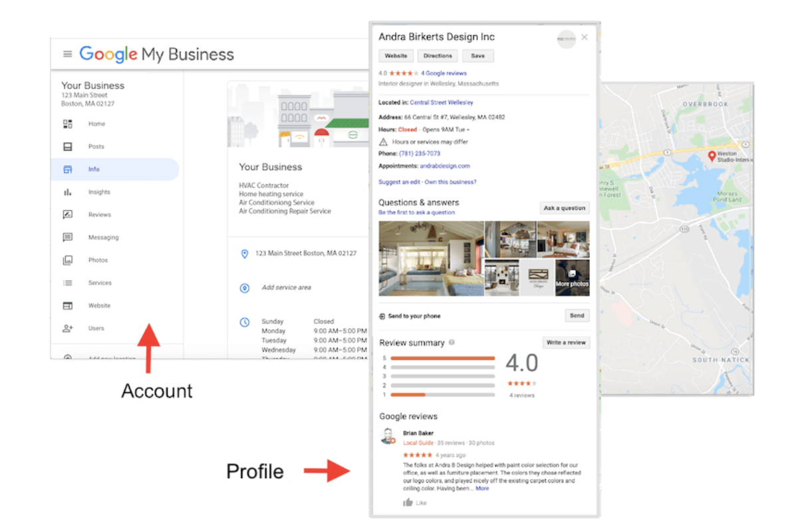This screenshot has width=798, height=532.
Task: Close the Andra Birkerts Design profile panel
Action: pos(585,37)
